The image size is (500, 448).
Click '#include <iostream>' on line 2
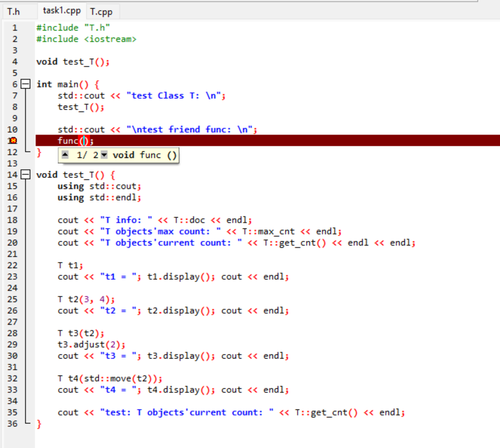click(86, 39)
